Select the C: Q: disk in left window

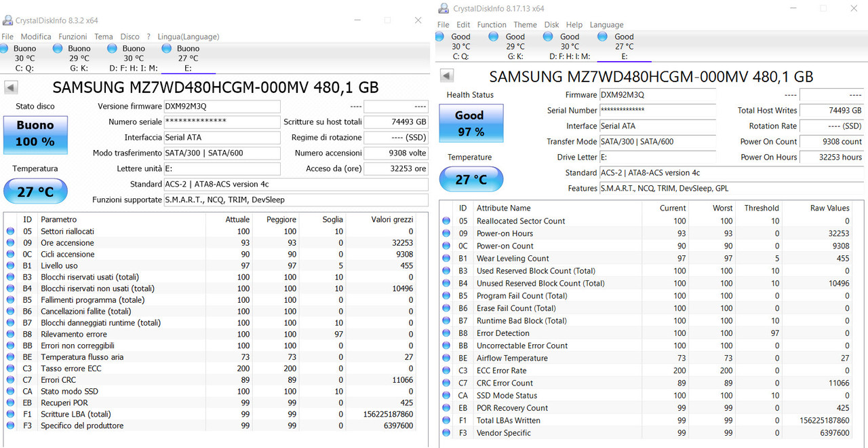point(24,58)
